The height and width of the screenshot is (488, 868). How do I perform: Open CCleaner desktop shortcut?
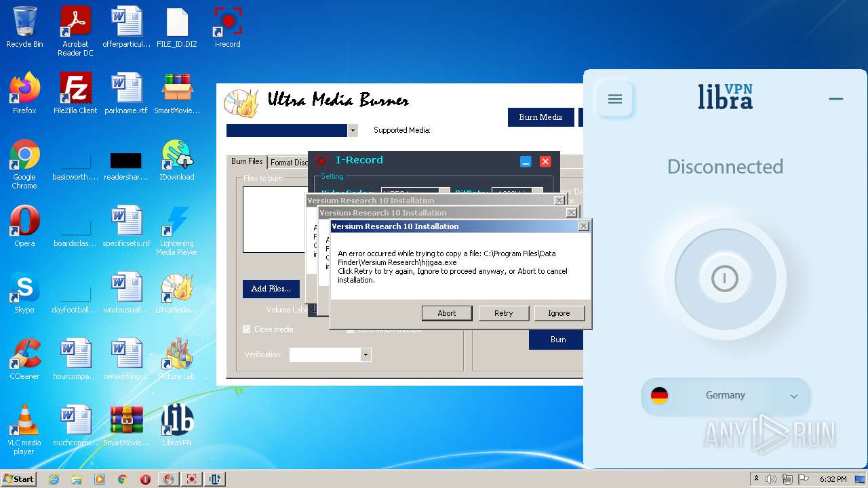(24, 359)
